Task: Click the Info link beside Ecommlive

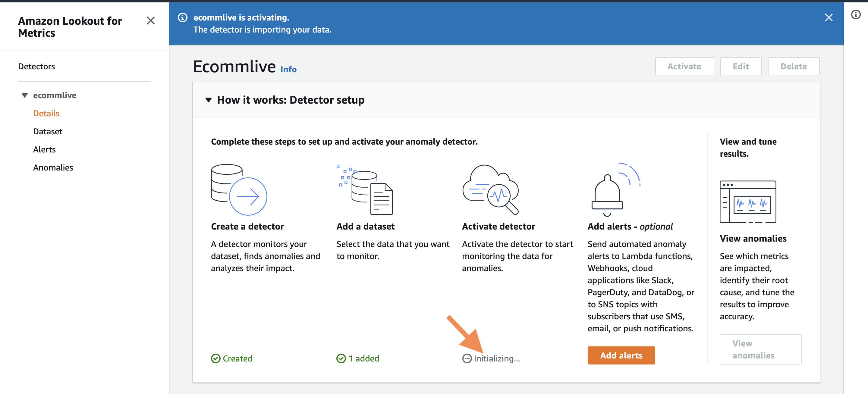Action: pyautogui.click(x=288, y=69)
